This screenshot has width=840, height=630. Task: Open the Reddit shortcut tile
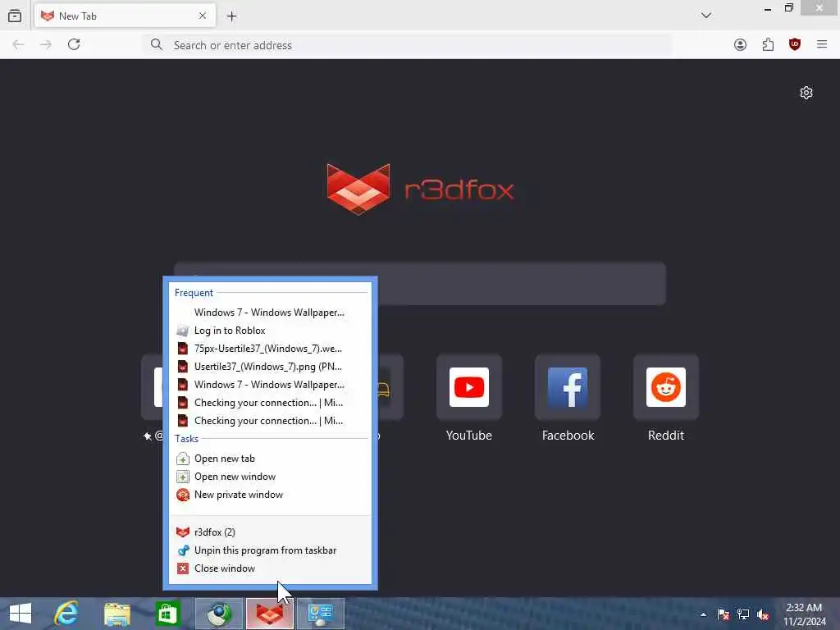point(666,399)
